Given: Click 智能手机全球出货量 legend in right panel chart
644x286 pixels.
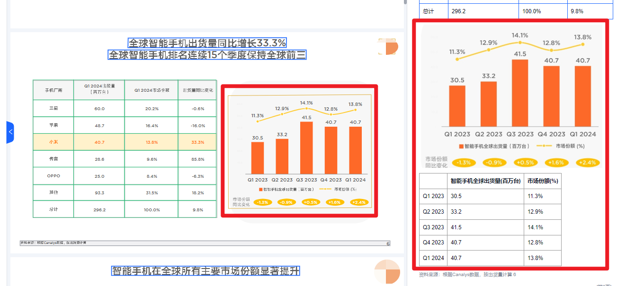Looking at the screenshot, I should (493, 147).
